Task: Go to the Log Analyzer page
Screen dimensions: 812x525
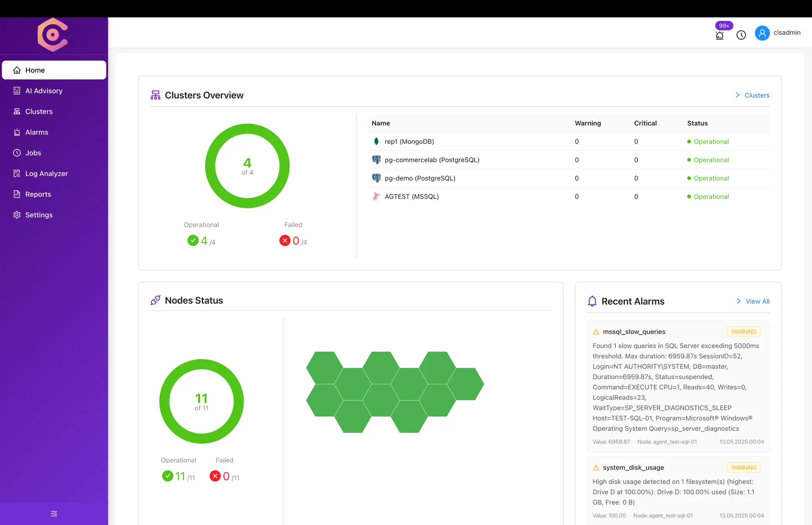Action: [x=46, y=173]
